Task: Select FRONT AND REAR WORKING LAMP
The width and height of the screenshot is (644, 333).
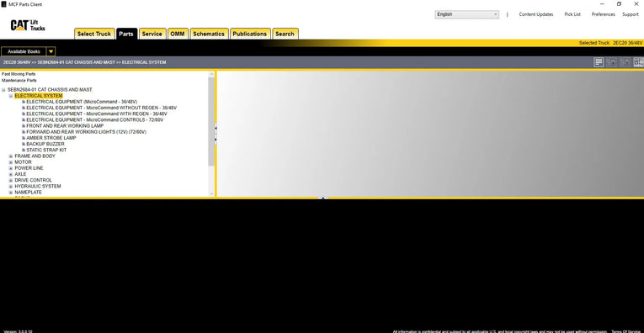Action: [x=65, y=126]
